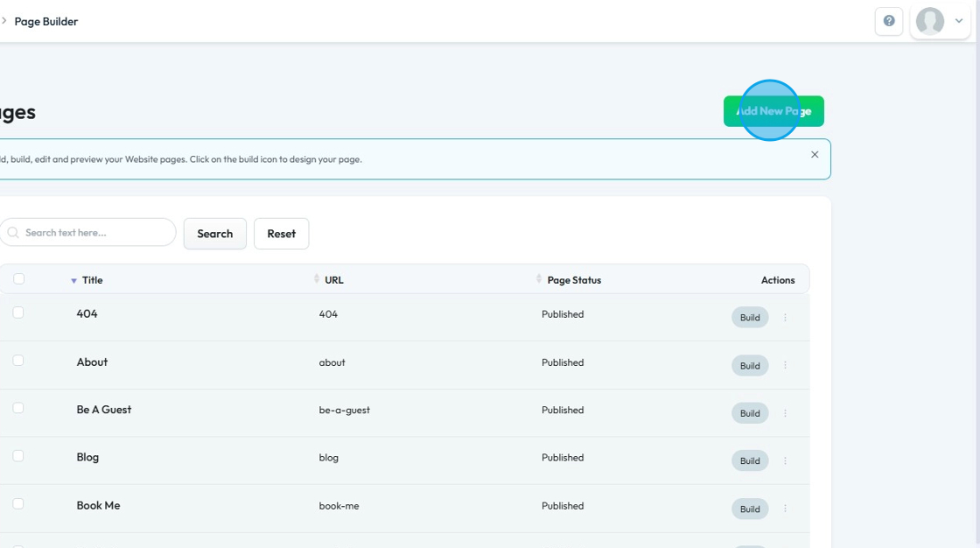
Task: Click Build for the Book Me page
Action: pos(750,509)
